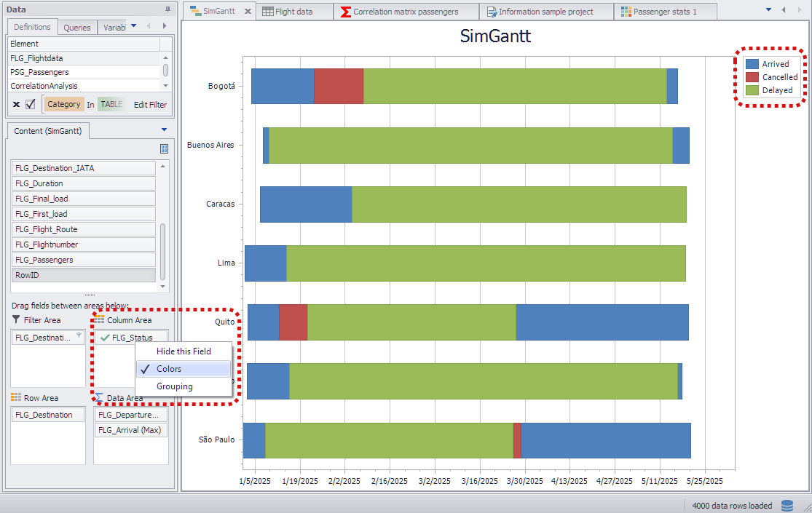Select Hide this Field from context menu

(x=184, y=351)
